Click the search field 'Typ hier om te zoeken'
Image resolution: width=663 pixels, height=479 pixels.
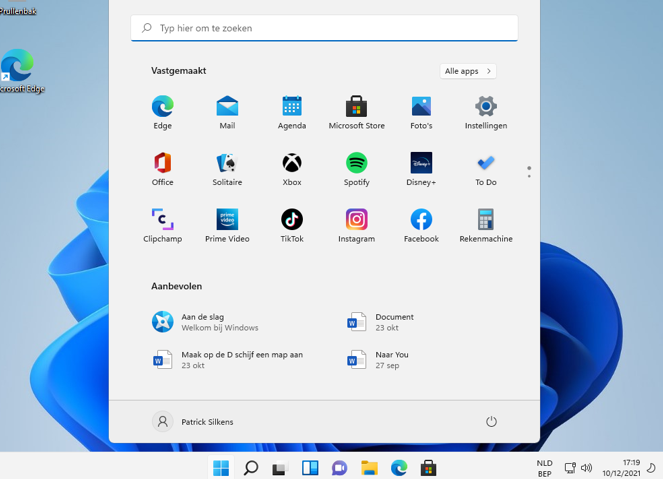[324, 28]
